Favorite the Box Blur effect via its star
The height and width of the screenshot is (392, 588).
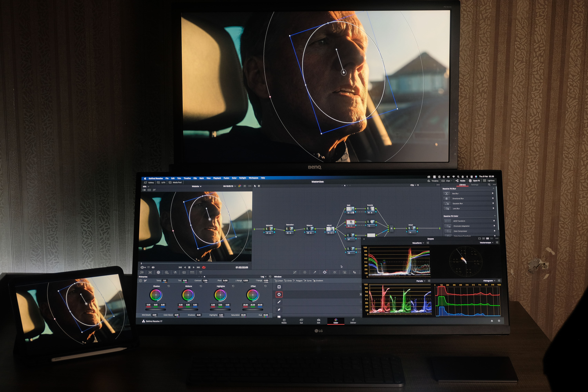pyautogui.click(x=493, y=193)
